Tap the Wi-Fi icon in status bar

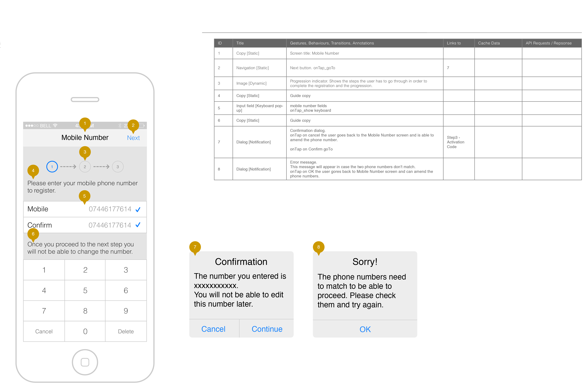(55, 125)
